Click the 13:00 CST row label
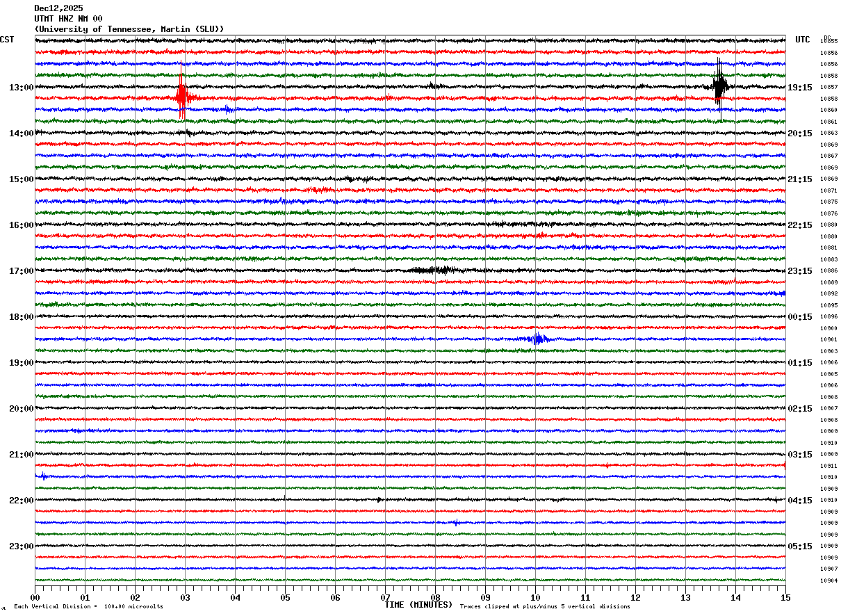841x616 pixels. coord(22,88)
